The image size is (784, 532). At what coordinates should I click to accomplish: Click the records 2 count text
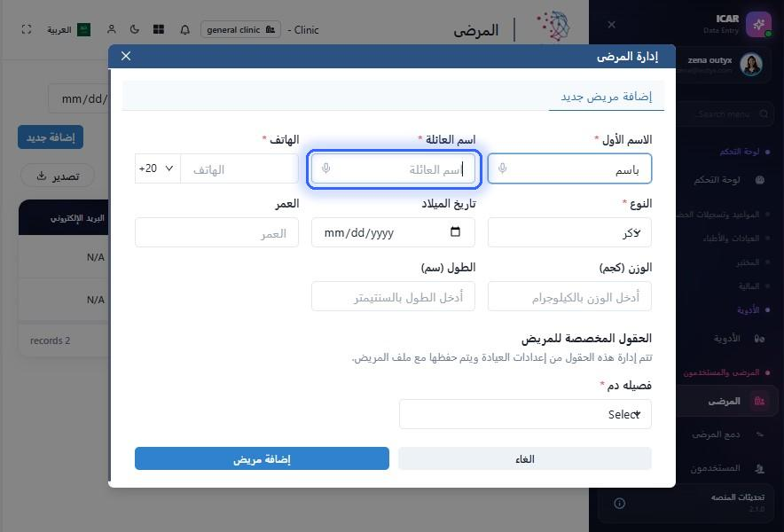50,340
